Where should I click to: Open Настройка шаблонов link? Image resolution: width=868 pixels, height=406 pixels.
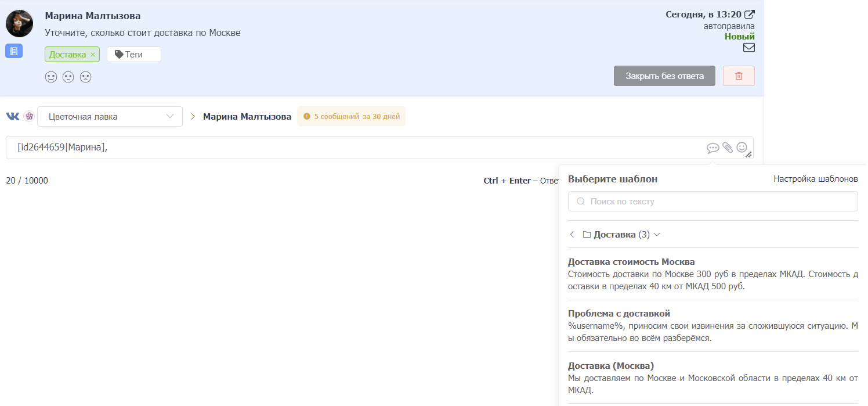click(816, 179)
